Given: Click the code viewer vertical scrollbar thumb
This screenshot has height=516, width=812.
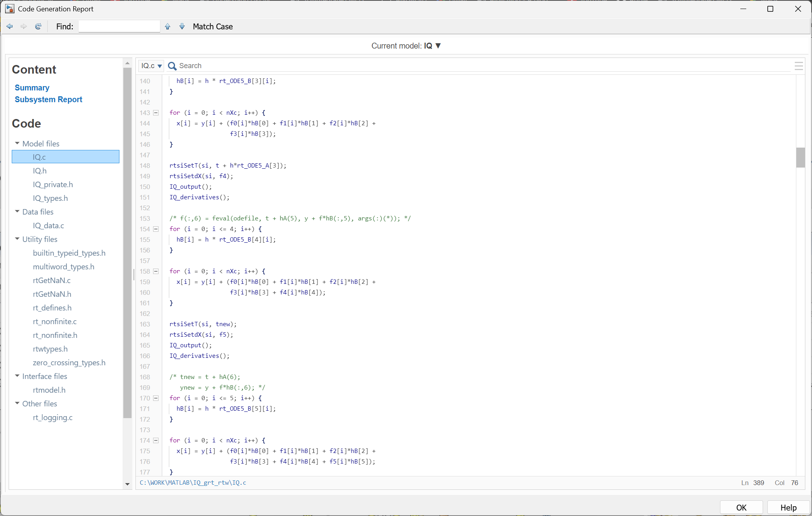Looking at the screenshot, I should (801, 157).
